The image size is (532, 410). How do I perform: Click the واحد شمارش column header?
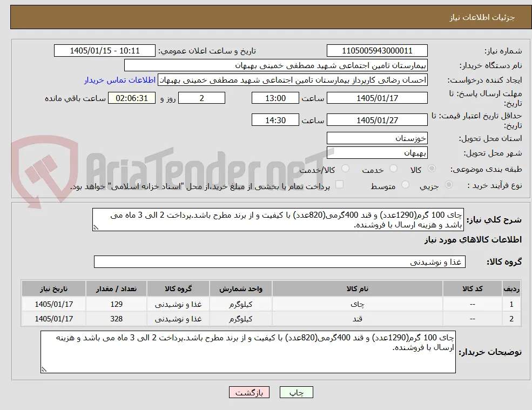coord(240,289)
